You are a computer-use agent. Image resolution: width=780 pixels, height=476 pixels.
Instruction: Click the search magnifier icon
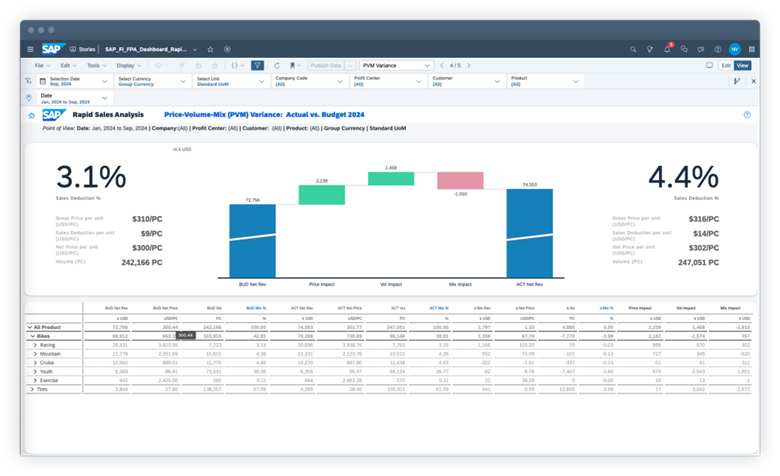(x=633, y=49)
